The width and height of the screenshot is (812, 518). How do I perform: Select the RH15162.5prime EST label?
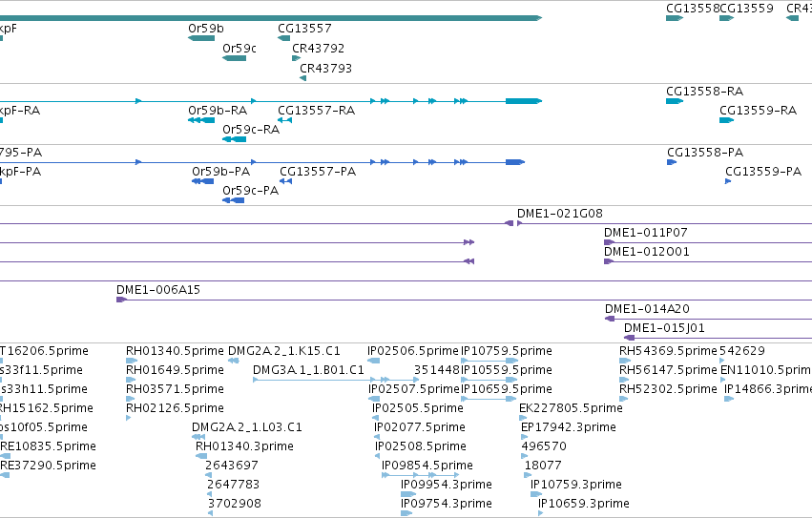(x=47, y=408)
